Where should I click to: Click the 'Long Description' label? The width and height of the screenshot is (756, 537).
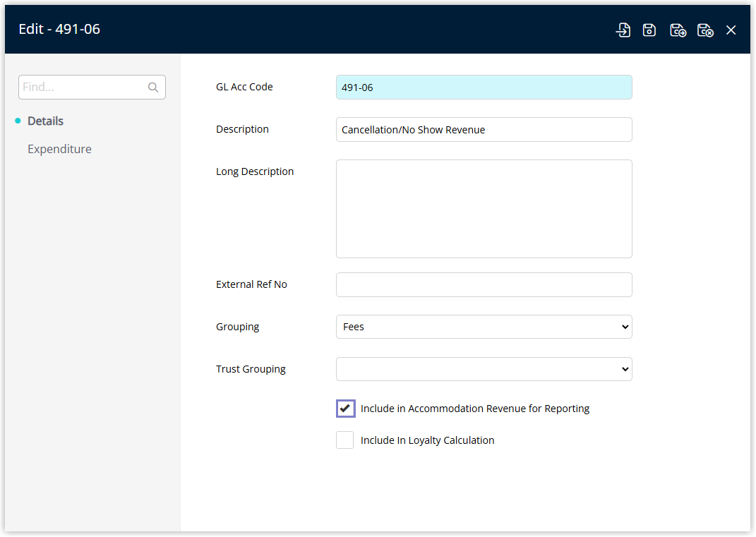pos(255,171)
